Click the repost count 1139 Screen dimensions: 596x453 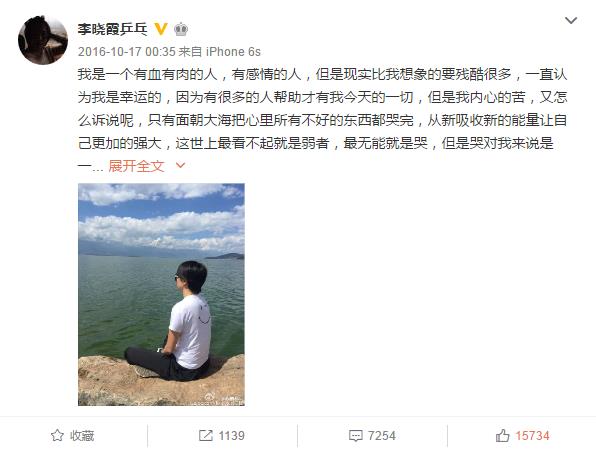click(231, 436)
